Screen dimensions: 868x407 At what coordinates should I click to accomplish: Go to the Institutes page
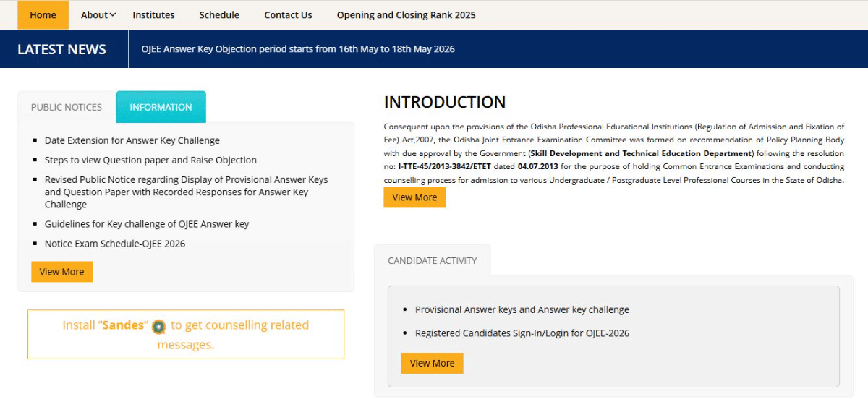pyautogui.click(x=153, y=15)
